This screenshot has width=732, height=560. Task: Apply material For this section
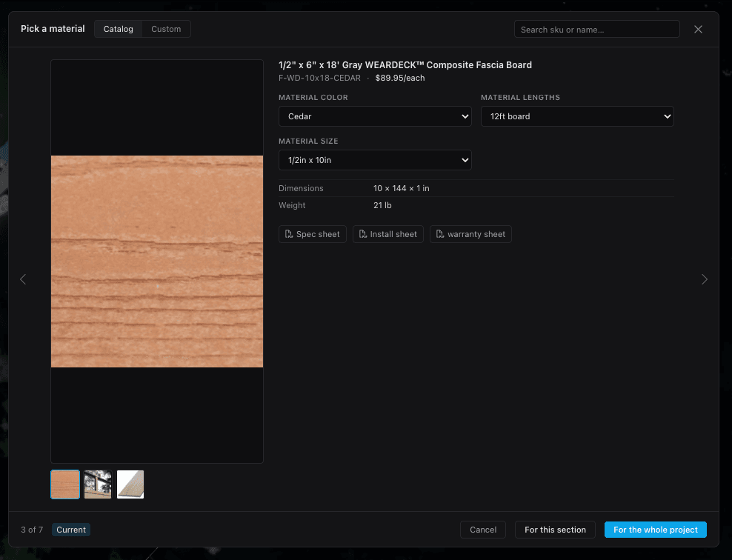(x=555, y=530)
